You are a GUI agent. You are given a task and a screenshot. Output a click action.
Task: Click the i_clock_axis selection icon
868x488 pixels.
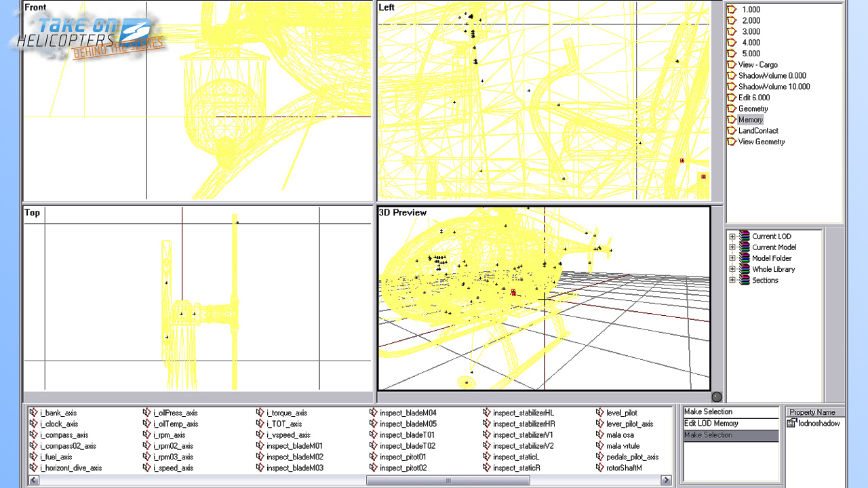tap(34, 424)
